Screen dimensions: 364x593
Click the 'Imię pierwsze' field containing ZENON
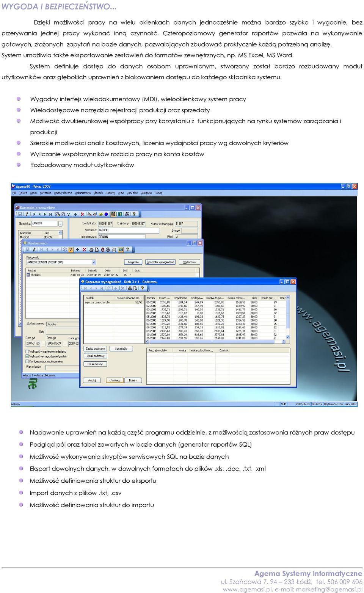pos(121,237)
